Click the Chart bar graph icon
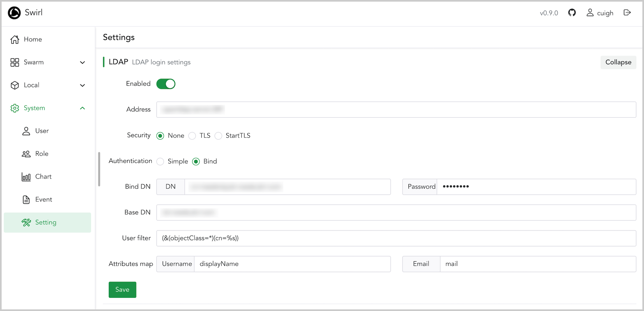Screen dimensions: 644x311 (x=26, y=177)
